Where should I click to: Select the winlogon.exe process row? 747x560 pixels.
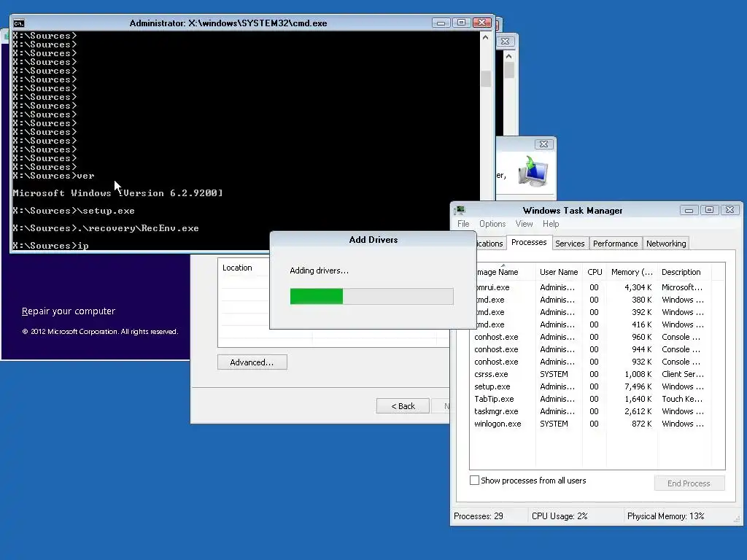tap(589, 424)
